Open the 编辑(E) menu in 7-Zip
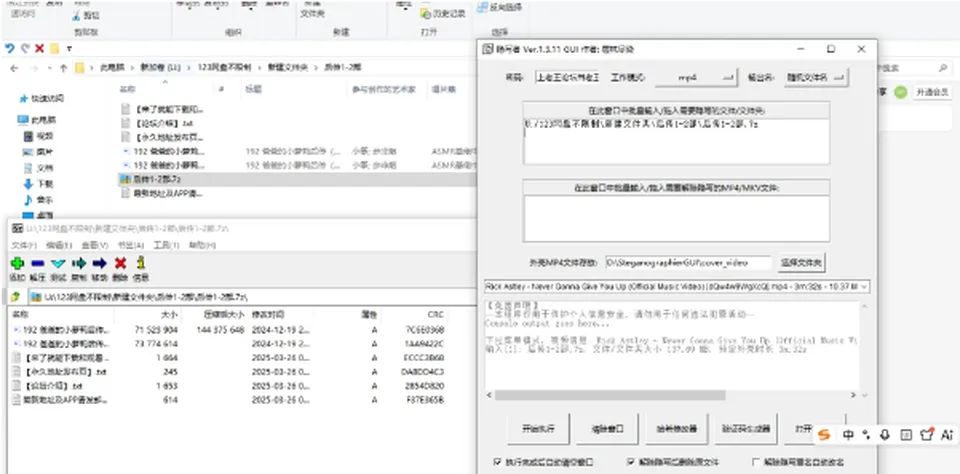The height and width of the screenshot is (474, 960). coord(59,246)
